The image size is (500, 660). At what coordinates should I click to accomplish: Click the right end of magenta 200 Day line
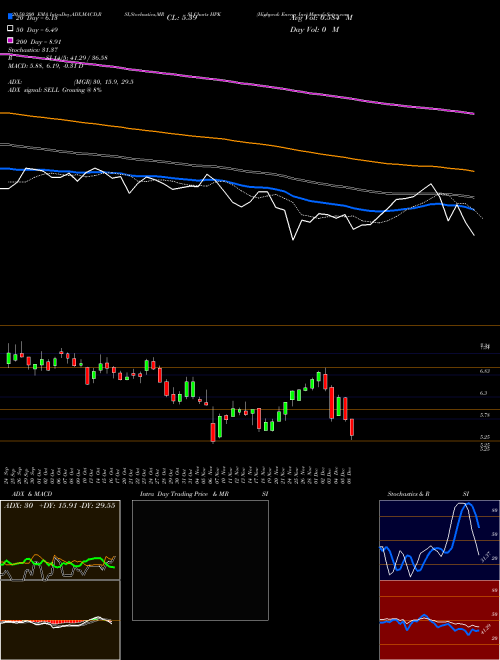tap(473, 113)
